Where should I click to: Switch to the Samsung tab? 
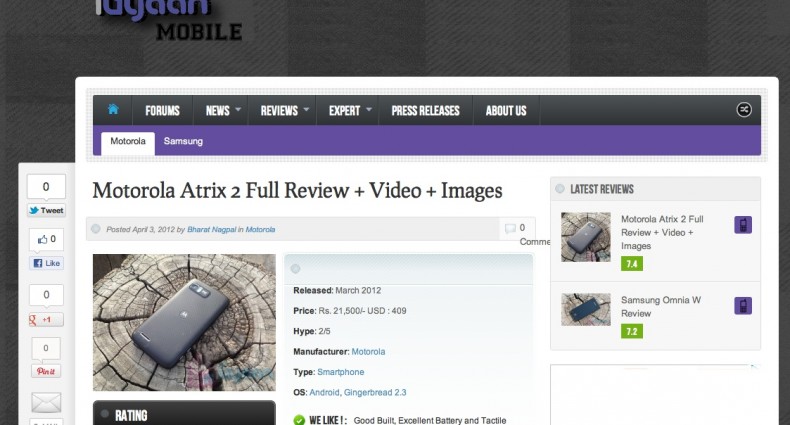(x=183, y=142)
